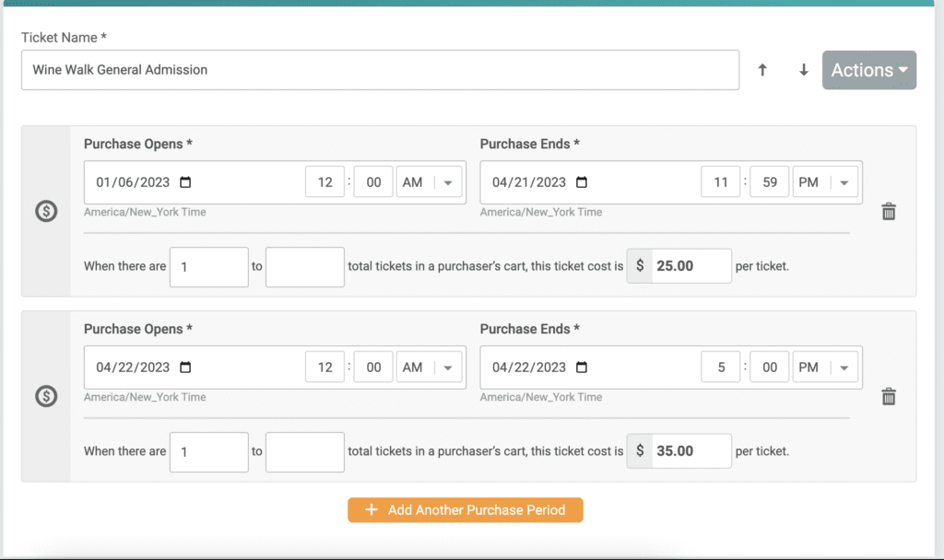
Task: Open the Actions dropdown button
Action: pyautogui.click(x=868, y=70)
